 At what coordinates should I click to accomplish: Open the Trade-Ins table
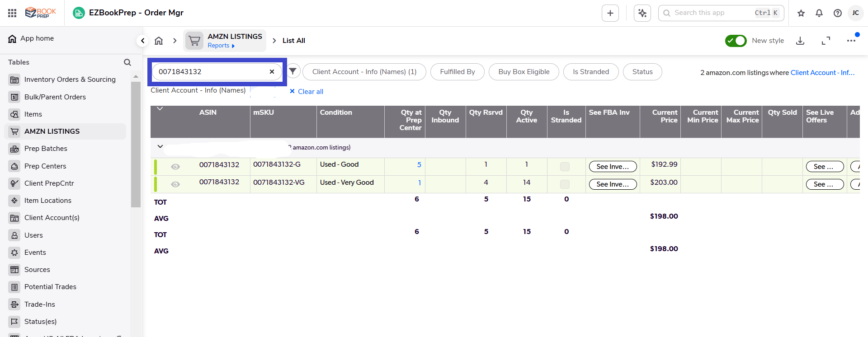[66, 304]
